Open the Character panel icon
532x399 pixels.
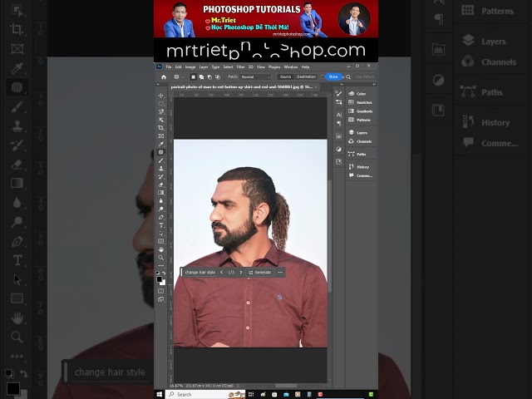point(338,115)
